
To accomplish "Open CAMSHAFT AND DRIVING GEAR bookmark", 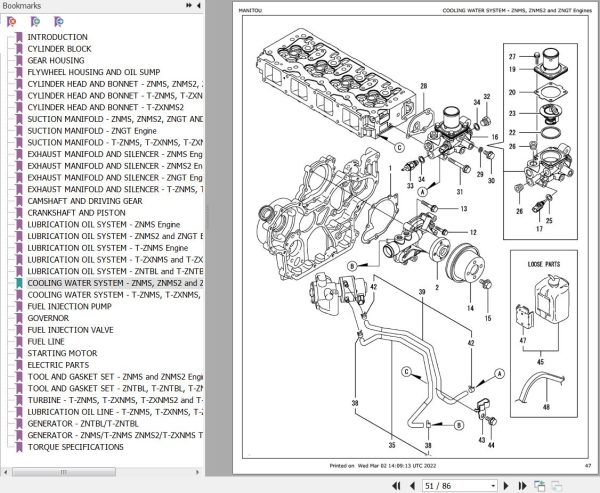I will coord(85,201).
